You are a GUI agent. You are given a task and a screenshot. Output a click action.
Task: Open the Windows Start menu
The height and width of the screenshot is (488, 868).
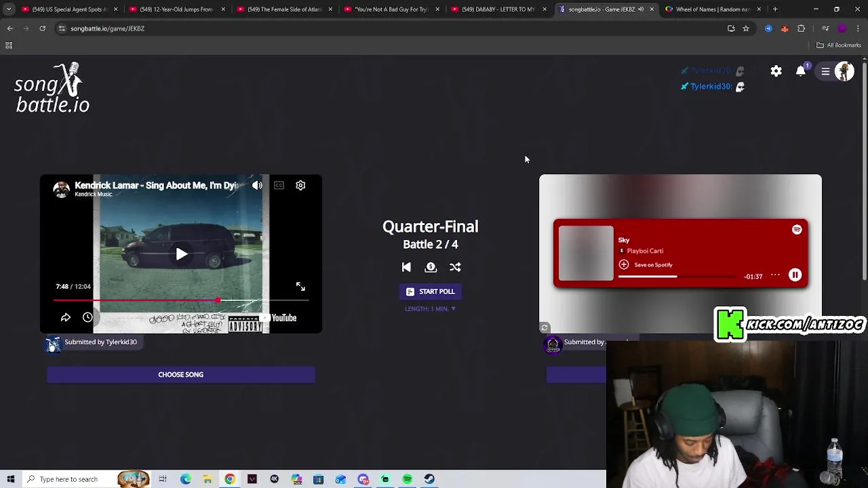coord(11,479)
